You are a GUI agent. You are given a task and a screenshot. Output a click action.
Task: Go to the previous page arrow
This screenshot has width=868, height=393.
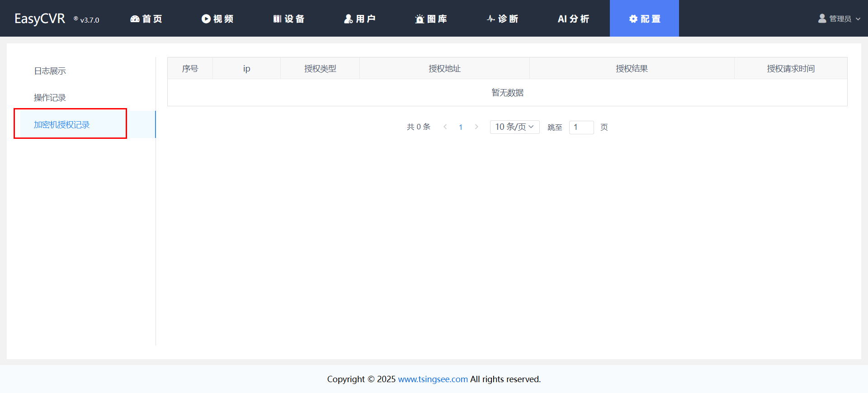(x=445, y=127)
